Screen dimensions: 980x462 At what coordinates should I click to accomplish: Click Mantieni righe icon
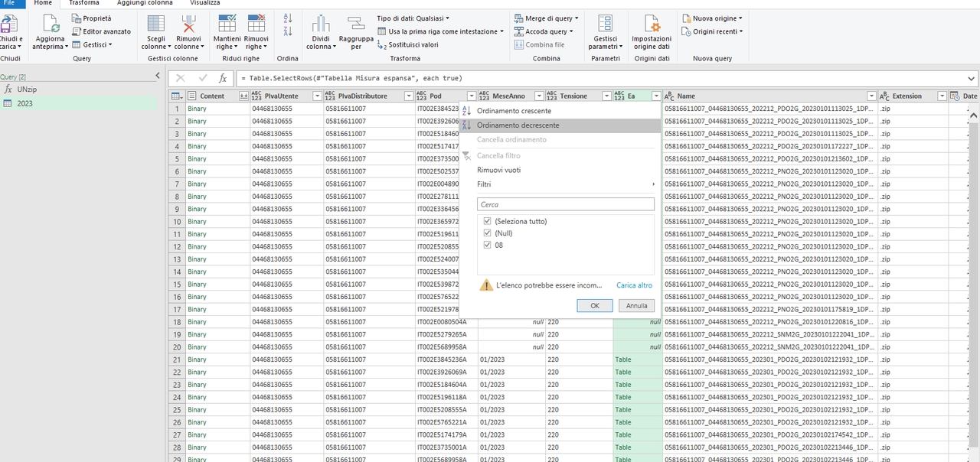coord(227,23)
